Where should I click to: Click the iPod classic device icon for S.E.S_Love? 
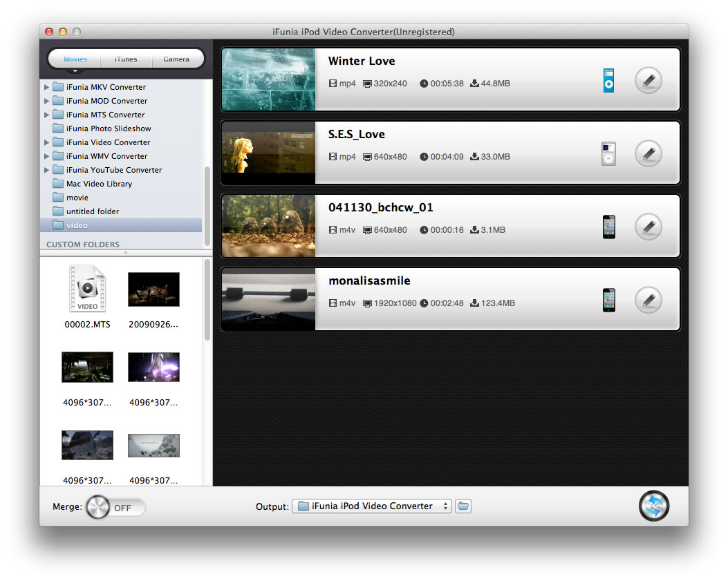pos(608,153)
